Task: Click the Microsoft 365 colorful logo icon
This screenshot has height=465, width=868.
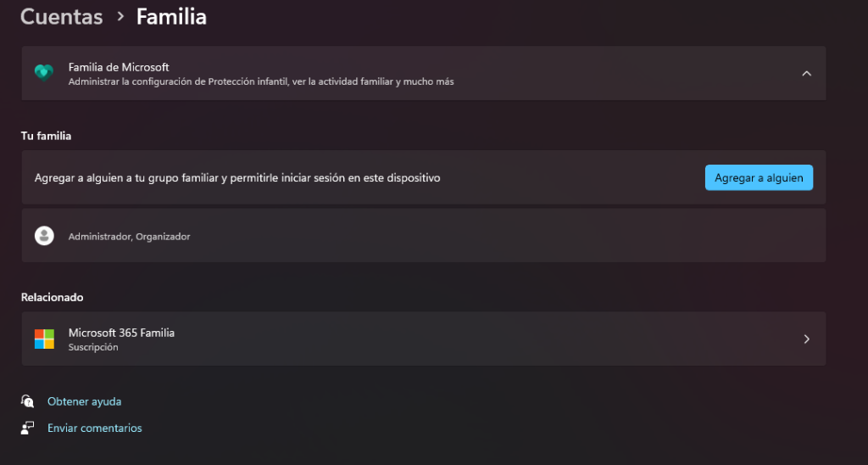Action: (x=44, y=339)
